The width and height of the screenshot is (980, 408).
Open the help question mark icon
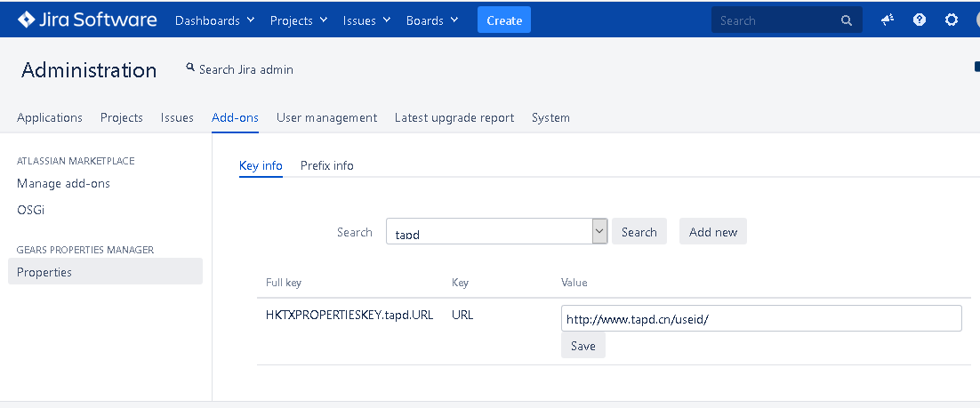click(x=920, y=20)
